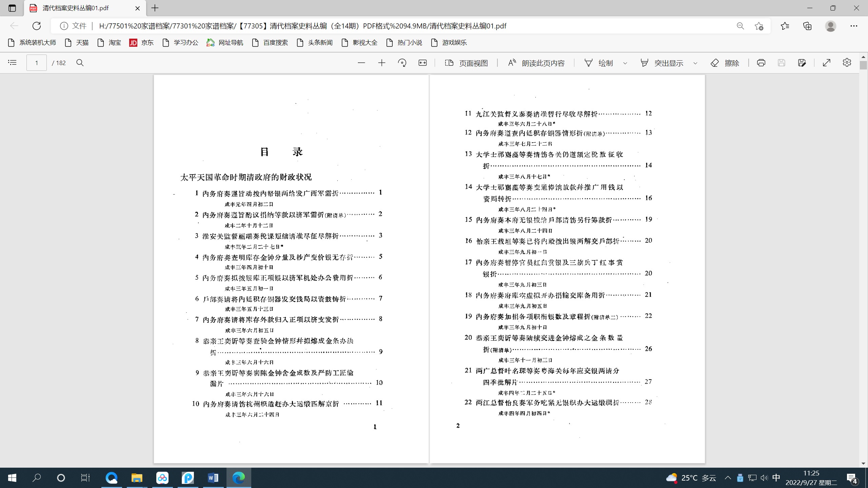This screenshot has width=868, height=488.
Task: Click entry 内务府奏请饬杭州织造赶办大运缎匹解京折
Action: [x=271, y=404]
